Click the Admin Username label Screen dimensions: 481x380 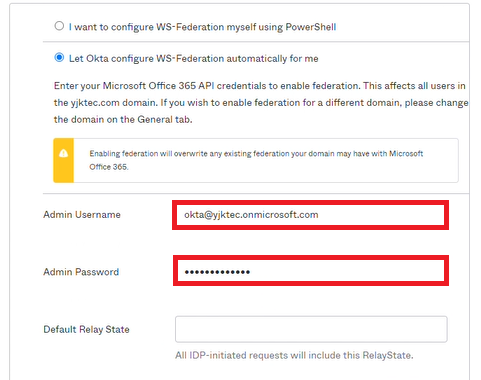82,215
